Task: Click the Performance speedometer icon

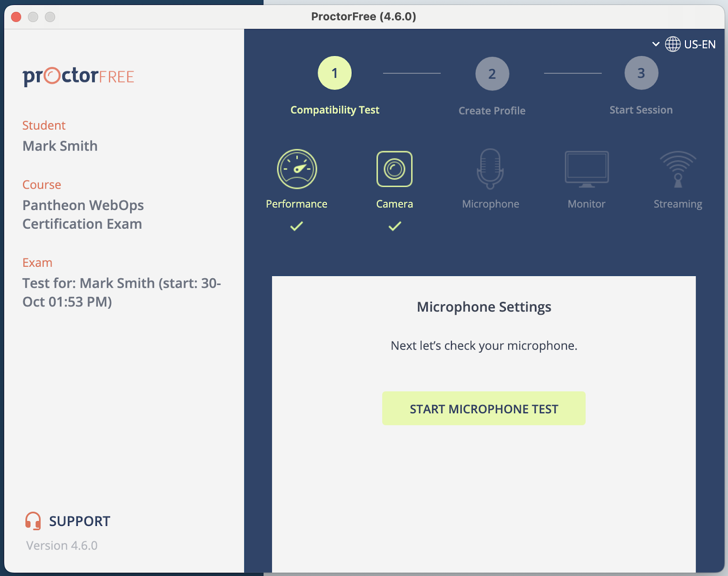Action: point(297,169)
